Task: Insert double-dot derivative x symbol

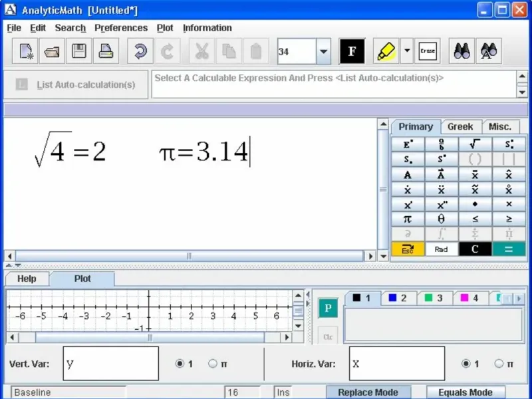Action: [x=441, y=190]
